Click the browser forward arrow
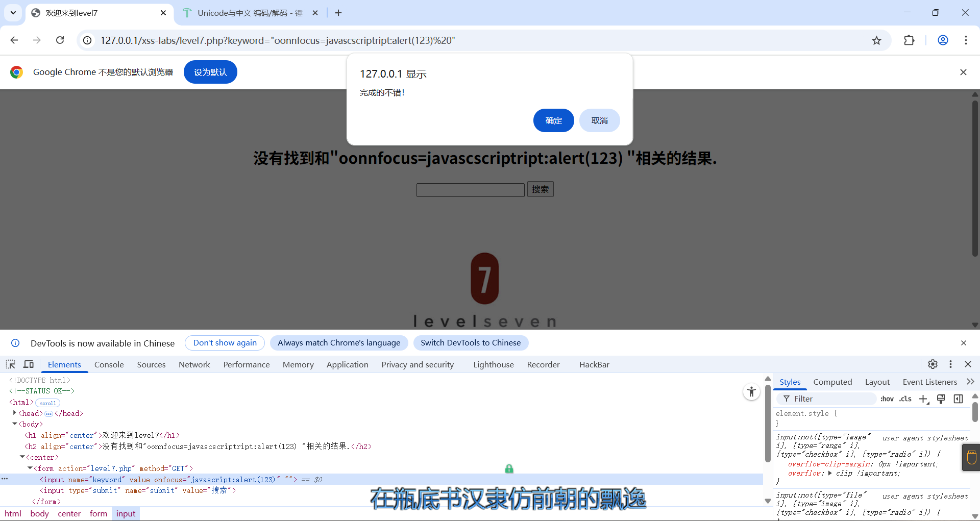 click(37, 40)
